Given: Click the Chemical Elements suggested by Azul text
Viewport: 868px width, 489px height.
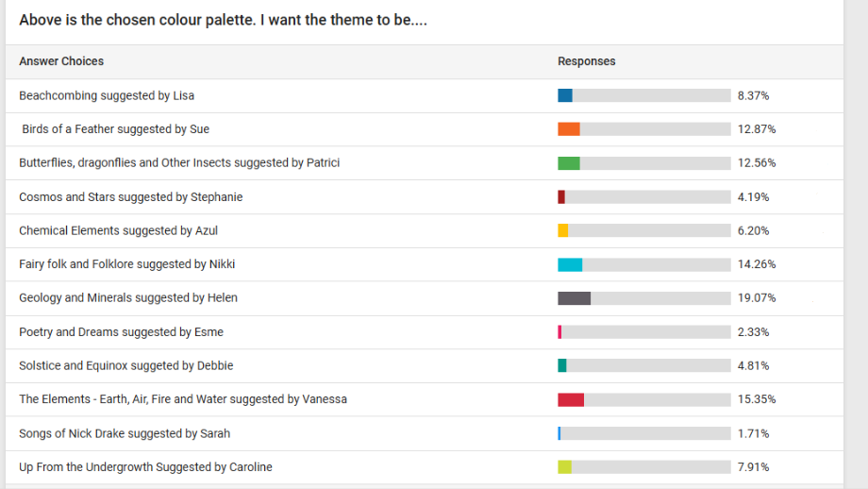Looking at the screenshot, I should coord(119,230).
